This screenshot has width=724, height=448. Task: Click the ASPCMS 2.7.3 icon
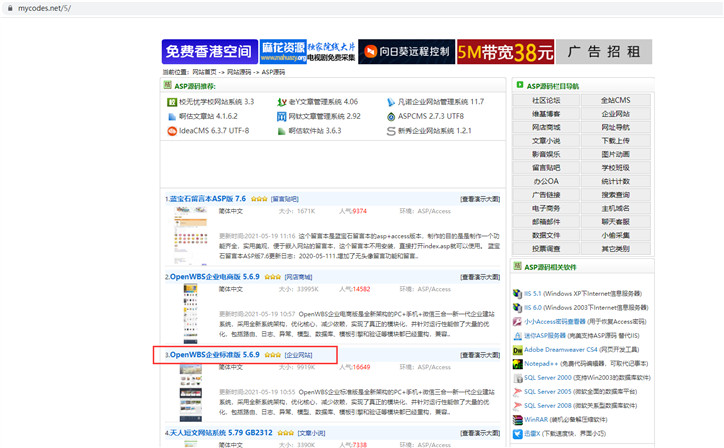[x=391, y=116]
